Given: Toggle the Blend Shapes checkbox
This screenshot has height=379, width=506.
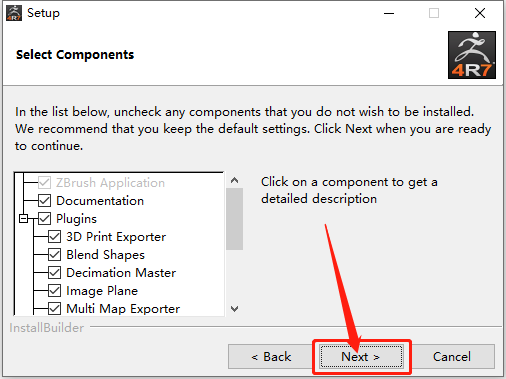Looking at the screenshot, I should coord(54,255).
